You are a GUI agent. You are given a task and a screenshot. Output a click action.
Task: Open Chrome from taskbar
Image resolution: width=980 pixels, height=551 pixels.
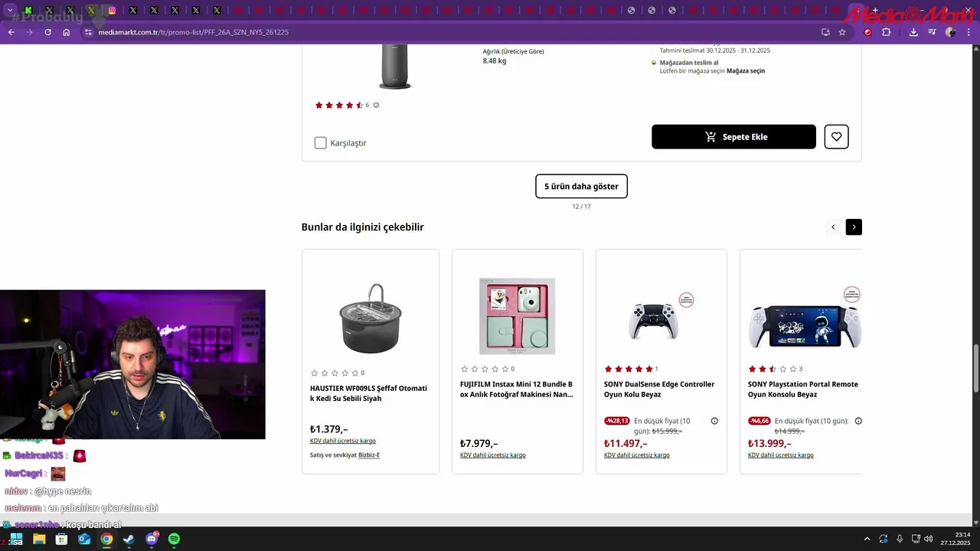pos(106,539)
